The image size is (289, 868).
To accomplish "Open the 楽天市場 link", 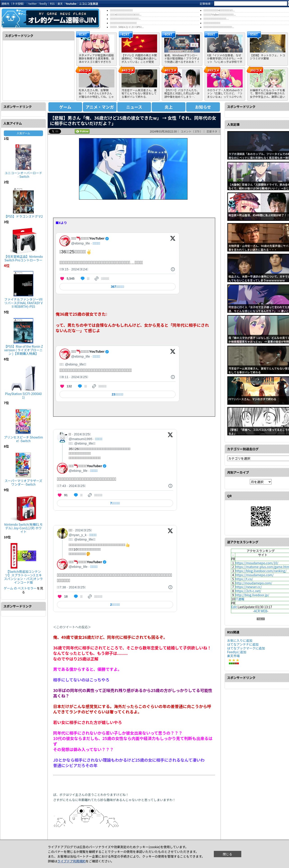I will coord(233,656).
